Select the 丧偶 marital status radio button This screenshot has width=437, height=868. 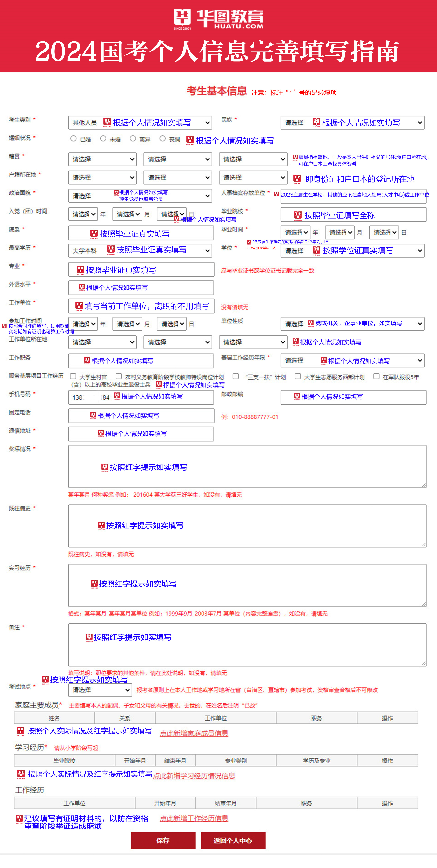pyautogui.click(x=162, y=139)
